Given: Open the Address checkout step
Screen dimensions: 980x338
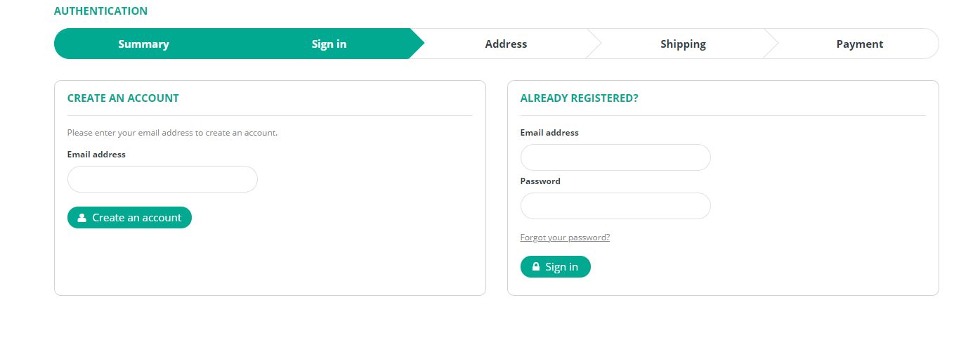Looking at the screenshot, I should pos(506,44).
